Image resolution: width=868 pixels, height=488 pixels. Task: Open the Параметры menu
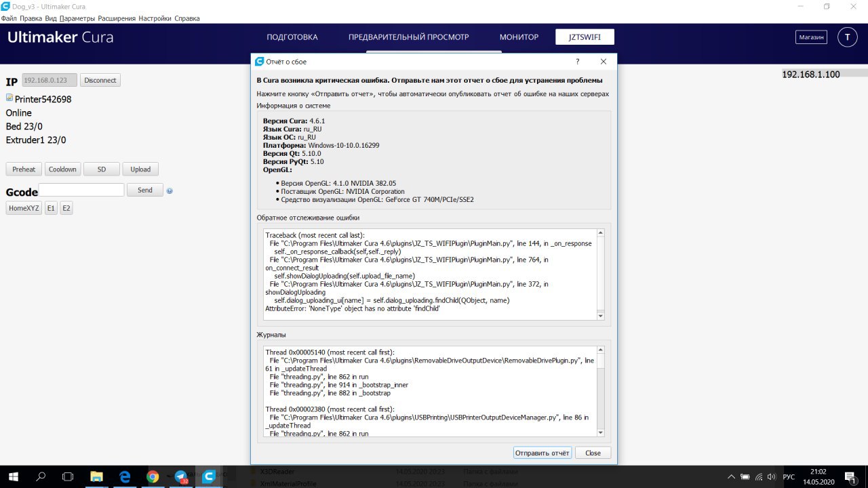click(x=77, y=18)
